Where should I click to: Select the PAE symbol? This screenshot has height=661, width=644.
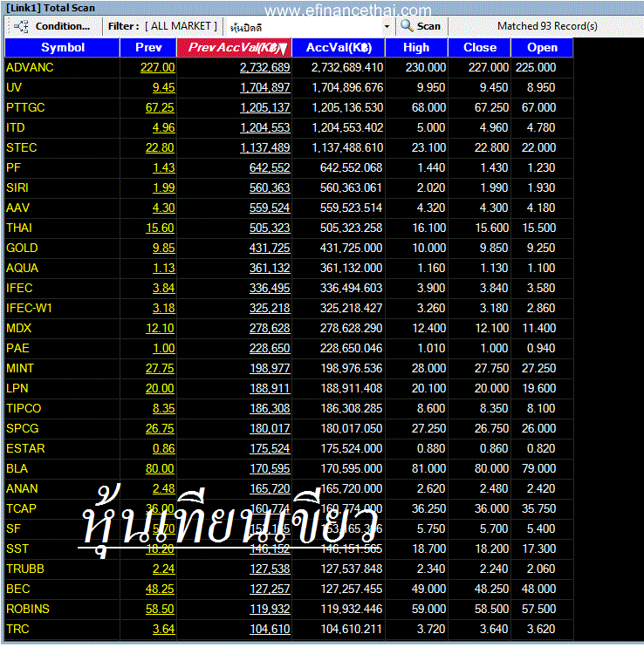pyautogui.click(x=17, y=348)
